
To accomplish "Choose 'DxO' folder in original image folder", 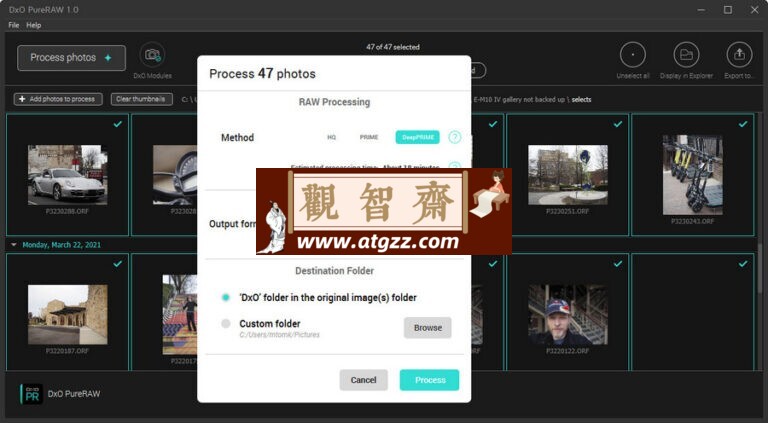I will (225, 297).
